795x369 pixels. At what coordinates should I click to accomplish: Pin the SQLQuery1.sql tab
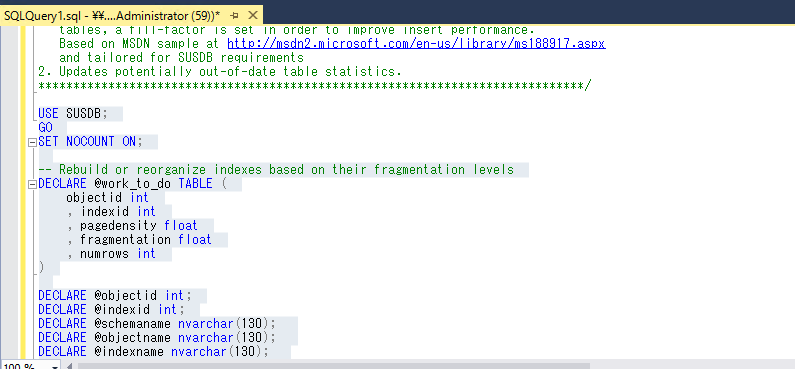[234, 16]
